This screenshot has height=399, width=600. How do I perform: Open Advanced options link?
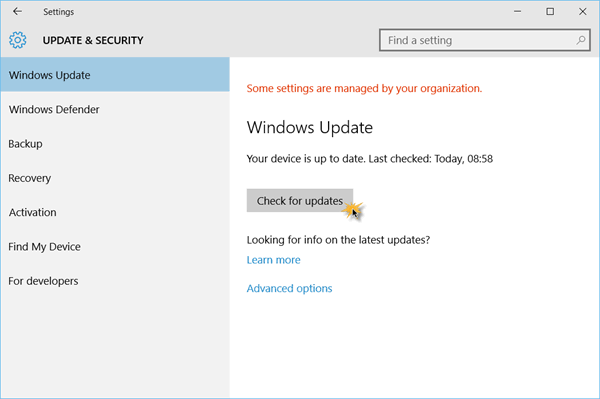click(289, 288)
